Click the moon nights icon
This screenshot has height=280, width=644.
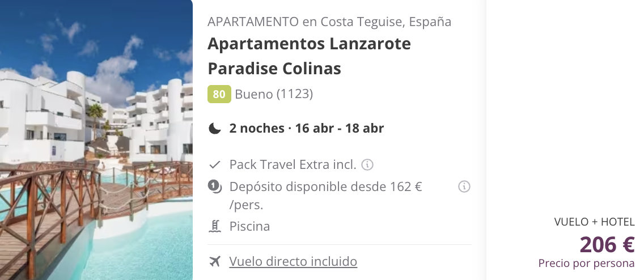(x=214, y=129)
